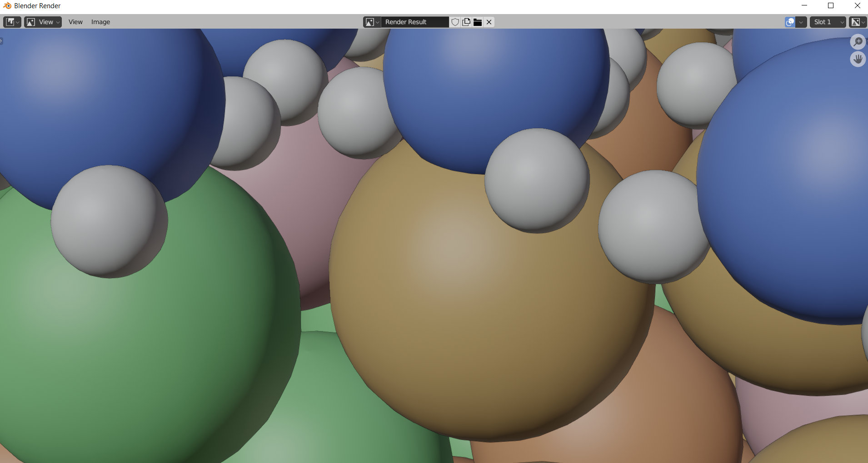Toggle fake user shield icon
The height and width of the screenshot is (463, 868).
tap(455, 22)
